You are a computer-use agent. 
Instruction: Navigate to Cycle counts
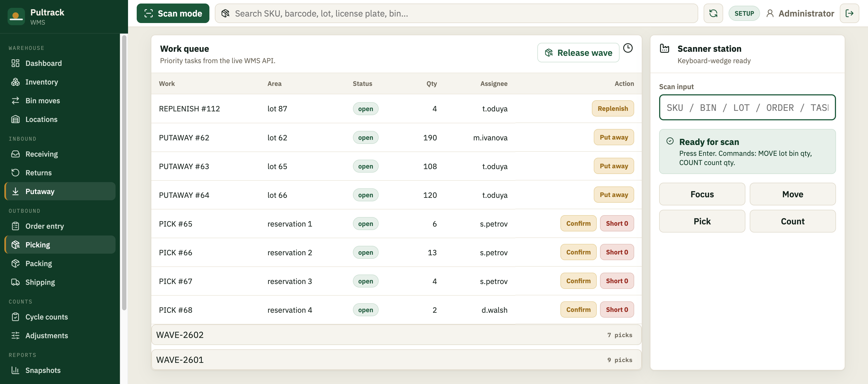tap(60, 317)
